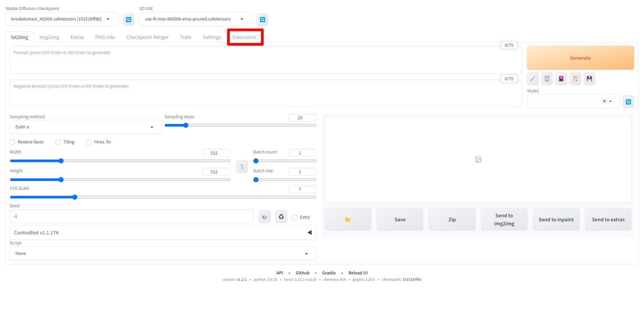
Task: Click the SD VAE refresh icon
Action: tap(262, 19)
